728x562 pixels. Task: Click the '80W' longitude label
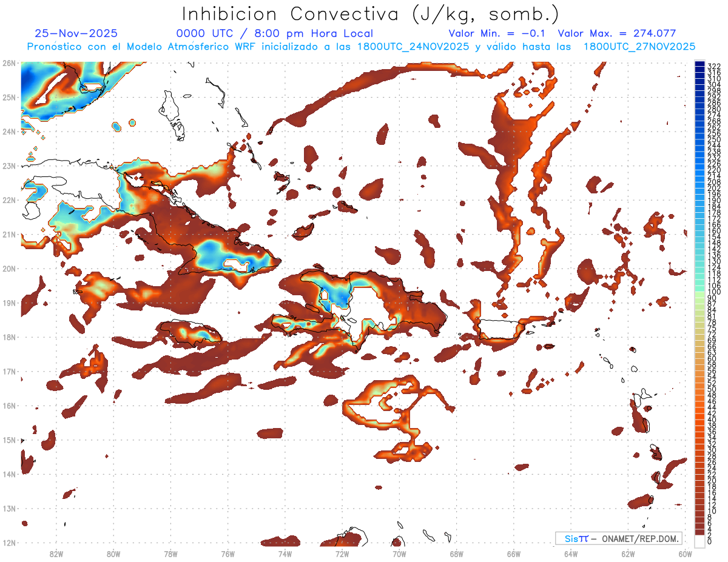tap(113, 554)
